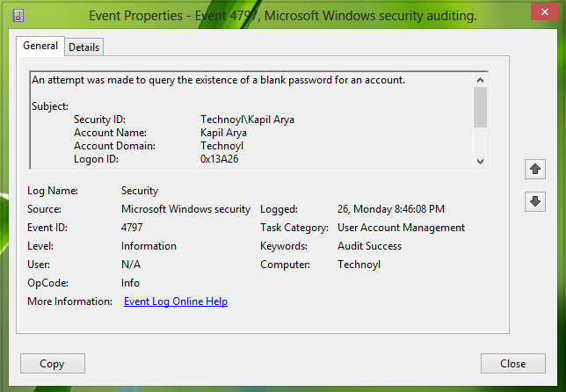
Task: Click the Source field value
Action: tap(185, 209)
